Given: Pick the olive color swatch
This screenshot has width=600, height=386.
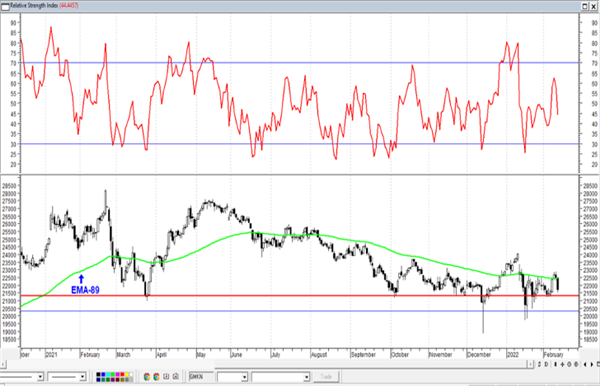Looking at the screenshot, I should [x=122, y=379].
